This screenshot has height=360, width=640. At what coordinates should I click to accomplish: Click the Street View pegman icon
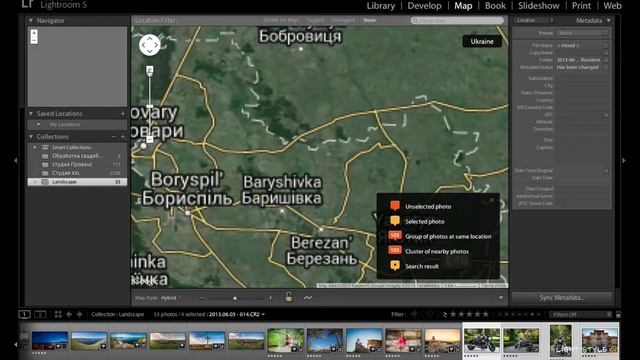[x=150, y=71]
